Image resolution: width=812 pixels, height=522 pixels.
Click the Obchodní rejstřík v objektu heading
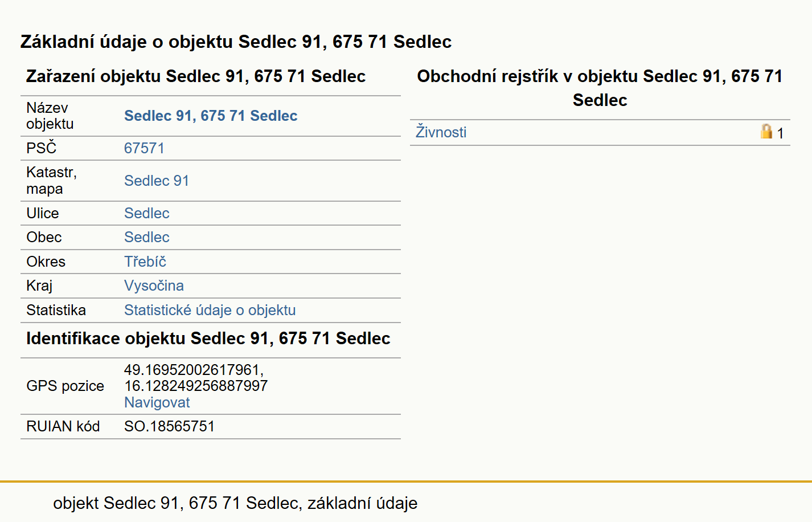[x=600, y=88]
